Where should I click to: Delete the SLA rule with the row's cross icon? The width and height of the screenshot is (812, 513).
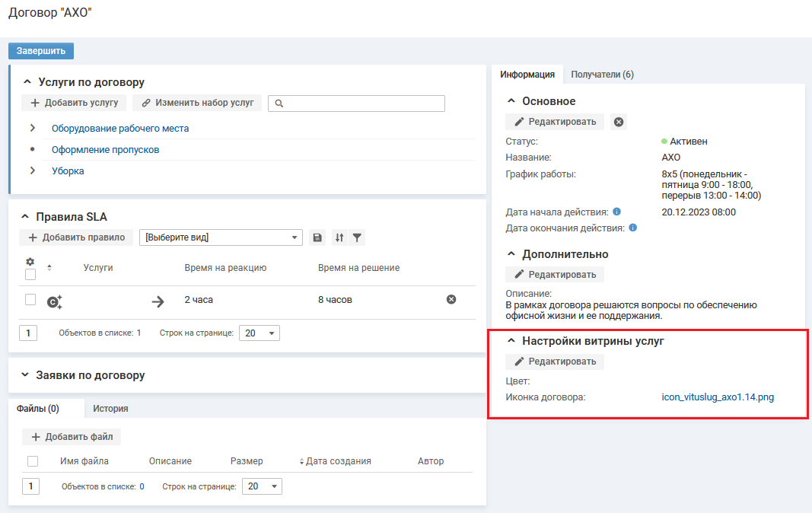tap(451, 300)
